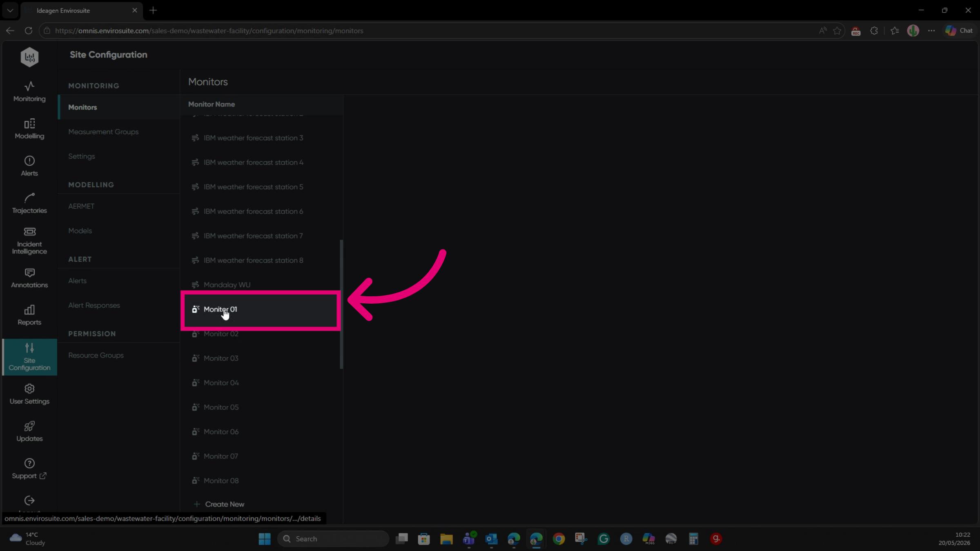Open the tab list dropdown arrow
This screenshot has height=551, width=980.
(x=10, y=10)
